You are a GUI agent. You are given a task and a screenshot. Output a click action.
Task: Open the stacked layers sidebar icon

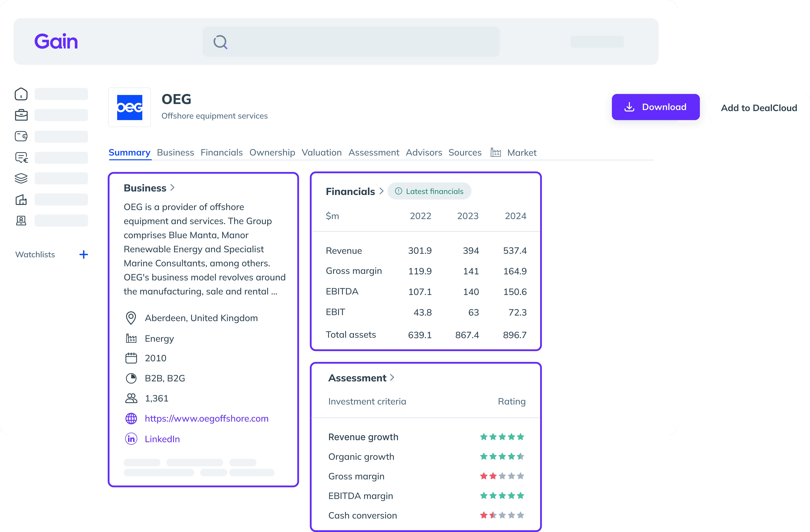21,178
